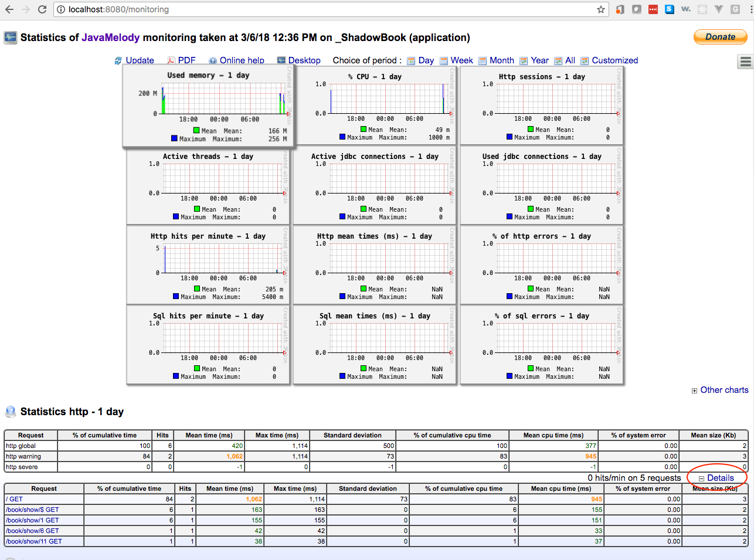Click the W. extension icon
Image resolution: width=754 pixels, height=560 pixels.
(686, 9)
